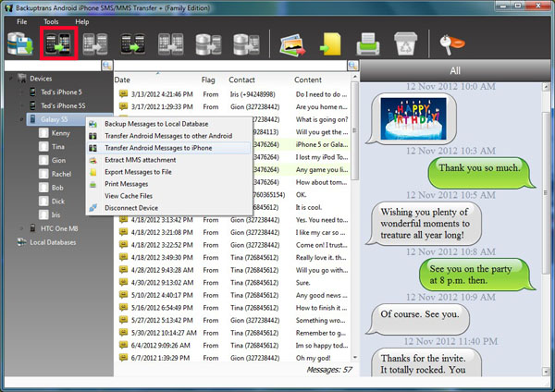Choose View Cache Files
Screen dimensions: 555x392
(169, 196)
